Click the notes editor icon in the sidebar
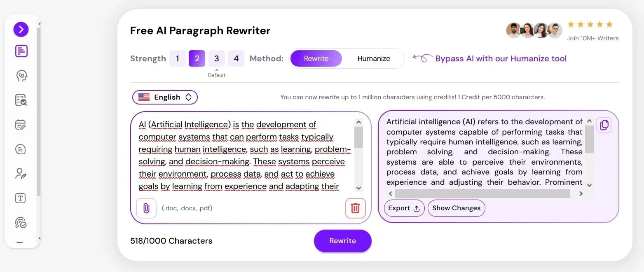 coord(21,125)
